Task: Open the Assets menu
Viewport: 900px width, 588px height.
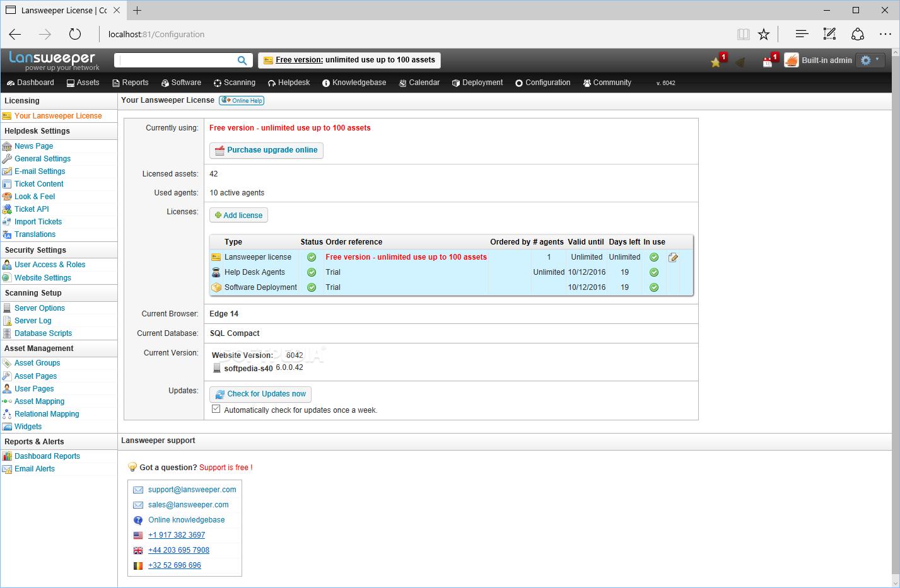Action: pos(83,83)
